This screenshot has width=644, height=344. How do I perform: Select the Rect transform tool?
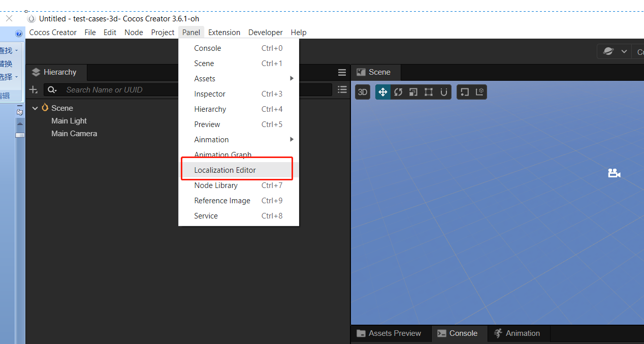point(429,92)
